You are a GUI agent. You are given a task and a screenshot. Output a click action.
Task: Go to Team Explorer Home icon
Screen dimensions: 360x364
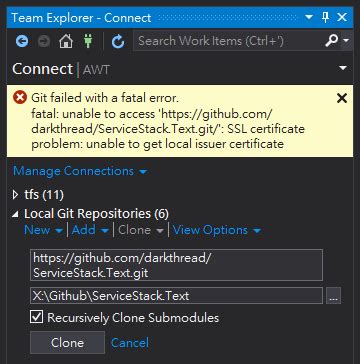[x=66, y=42]
